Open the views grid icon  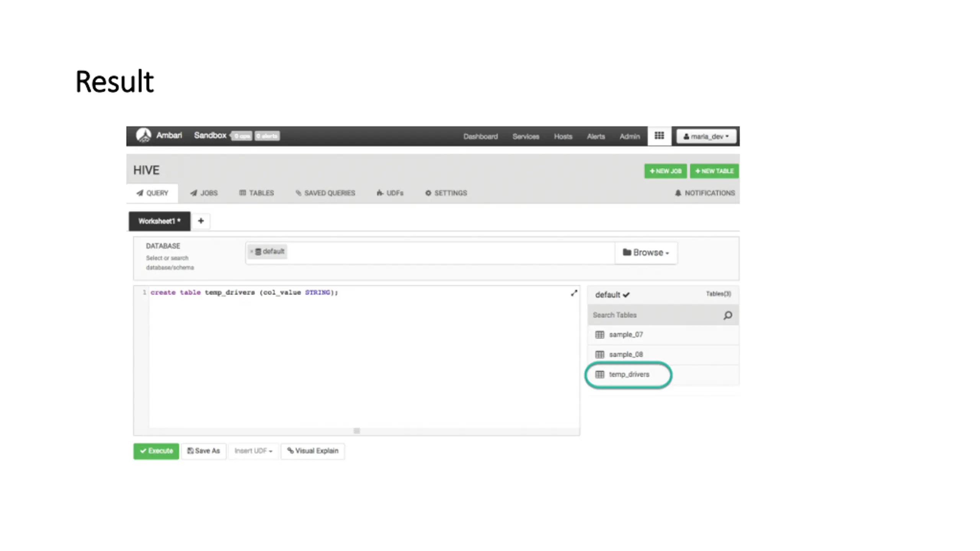[659, 136]
